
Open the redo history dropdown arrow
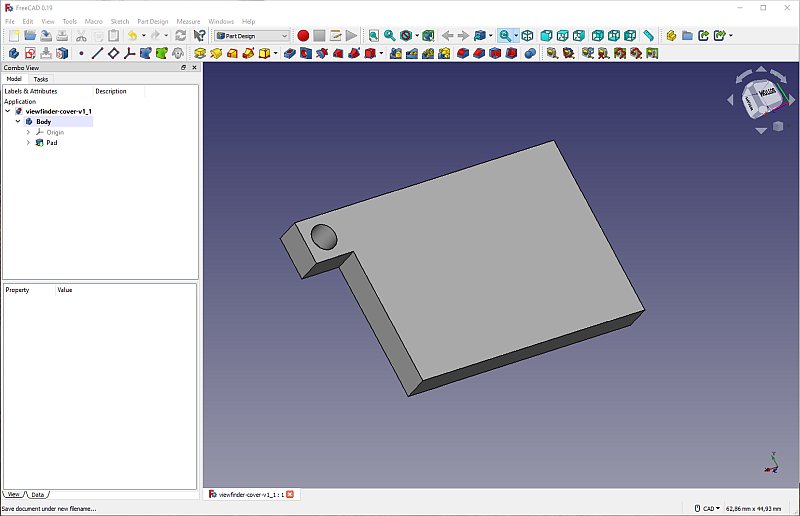point(166,36)
